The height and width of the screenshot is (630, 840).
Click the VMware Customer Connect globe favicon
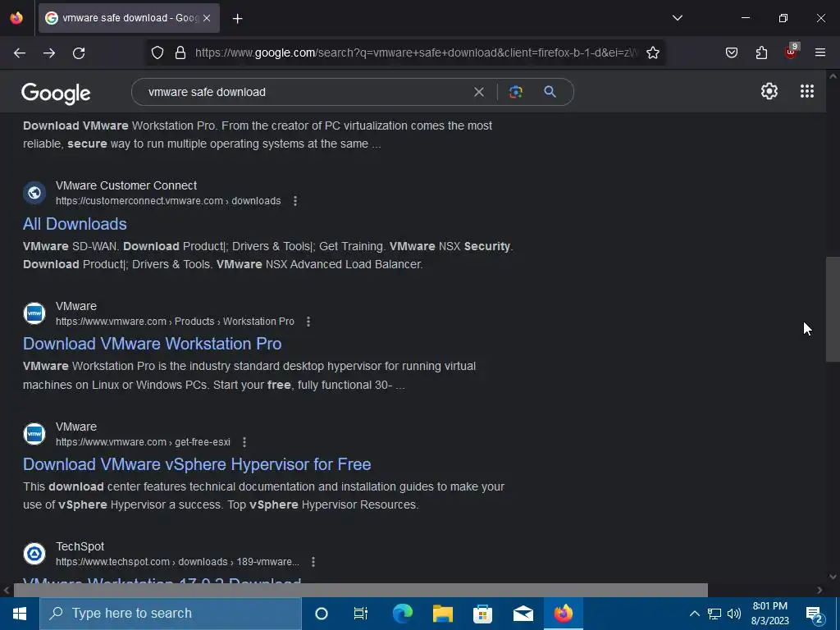click(x=34, y=192)
